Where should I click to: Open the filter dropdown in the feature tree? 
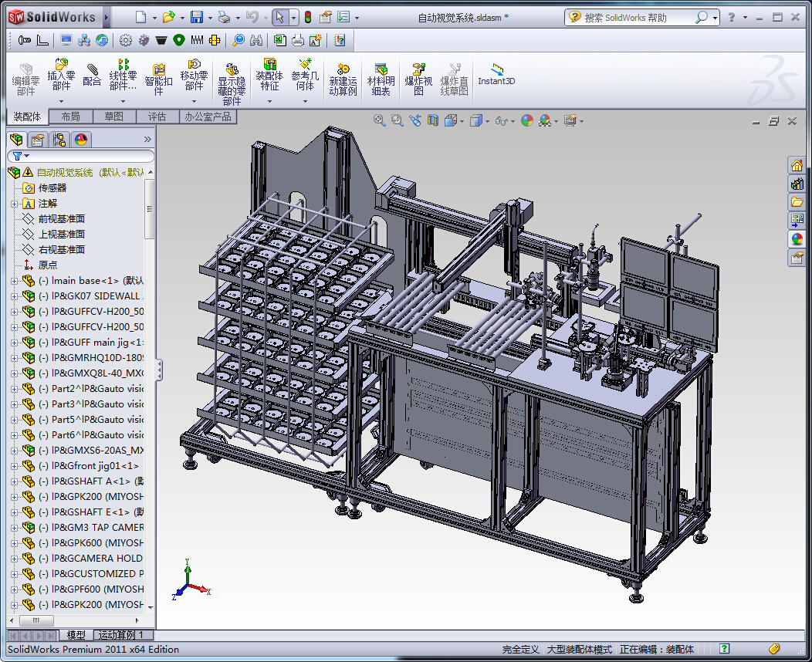click(27, 156)
